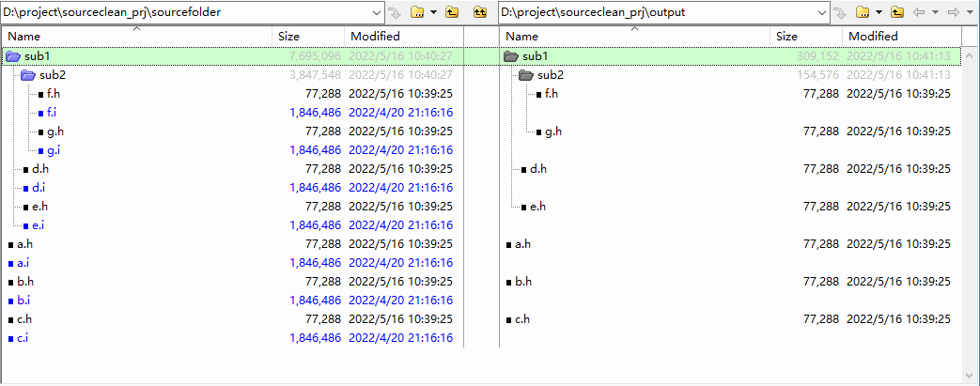The height and width of the screenshot is (386, 980).
Task: Select g.h file in right pane
Action: [x=553, y=131]
